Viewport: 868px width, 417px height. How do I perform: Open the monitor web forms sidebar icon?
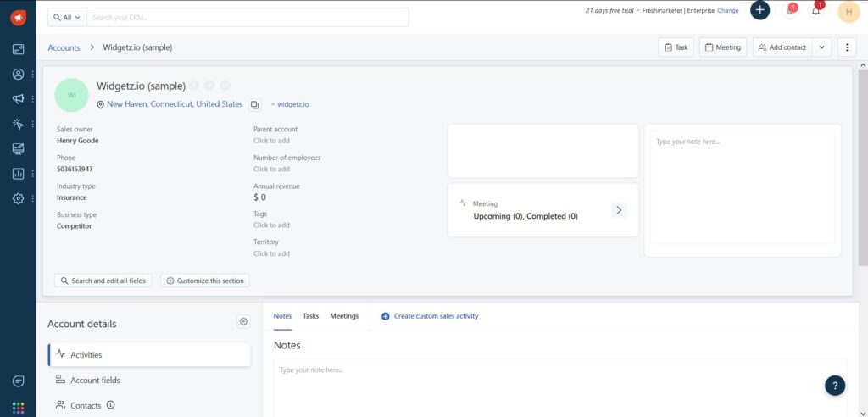(19, 149)
